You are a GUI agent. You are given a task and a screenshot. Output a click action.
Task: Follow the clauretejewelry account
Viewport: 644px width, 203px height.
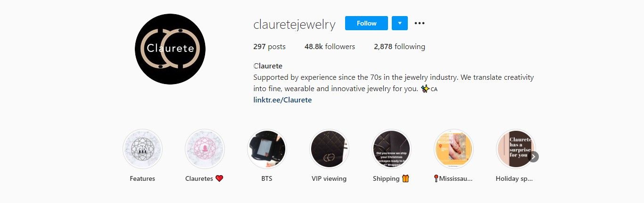click(366, 23)
